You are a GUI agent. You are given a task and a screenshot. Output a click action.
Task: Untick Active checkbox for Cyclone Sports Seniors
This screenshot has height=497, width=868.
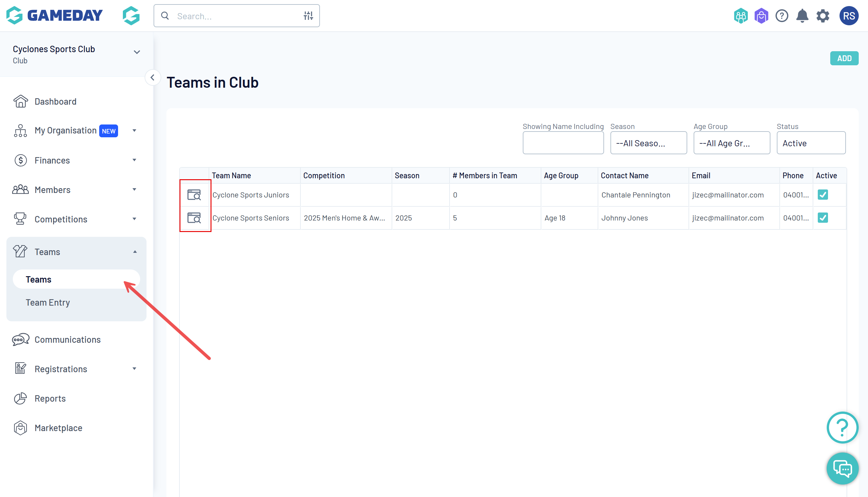823,218
